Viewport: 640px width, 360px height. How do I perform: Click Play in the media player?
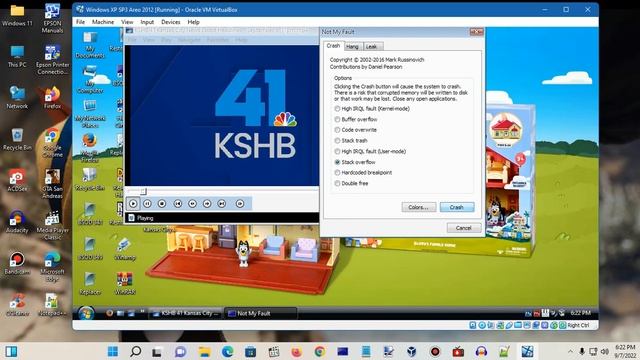tap(133, 203)
